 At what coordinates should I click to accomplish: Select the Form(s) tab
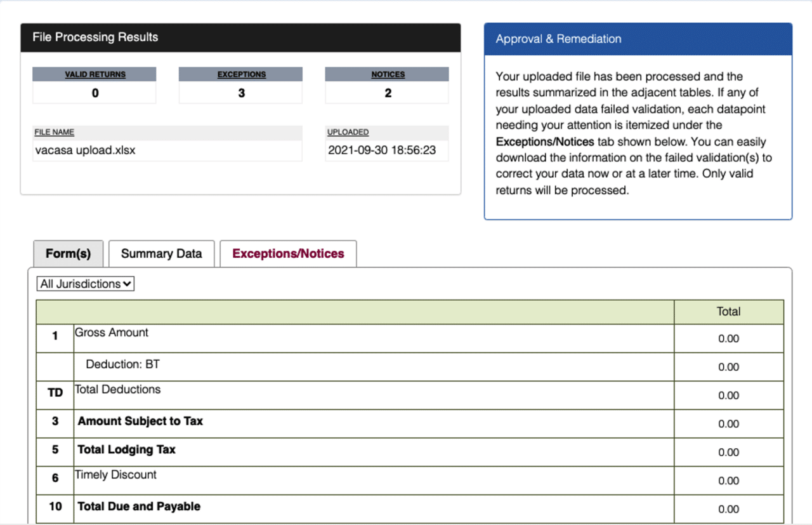(68, 253)
